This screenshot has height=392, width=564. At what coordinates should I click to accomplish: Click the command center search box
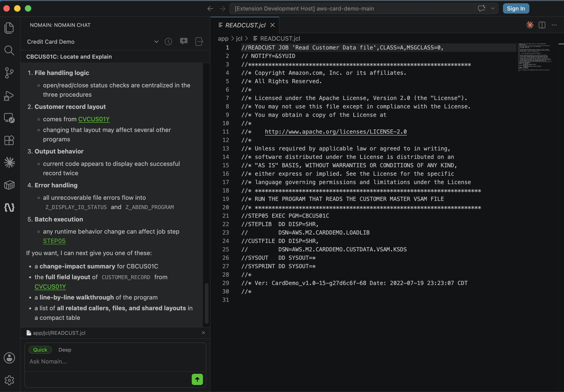351,9
